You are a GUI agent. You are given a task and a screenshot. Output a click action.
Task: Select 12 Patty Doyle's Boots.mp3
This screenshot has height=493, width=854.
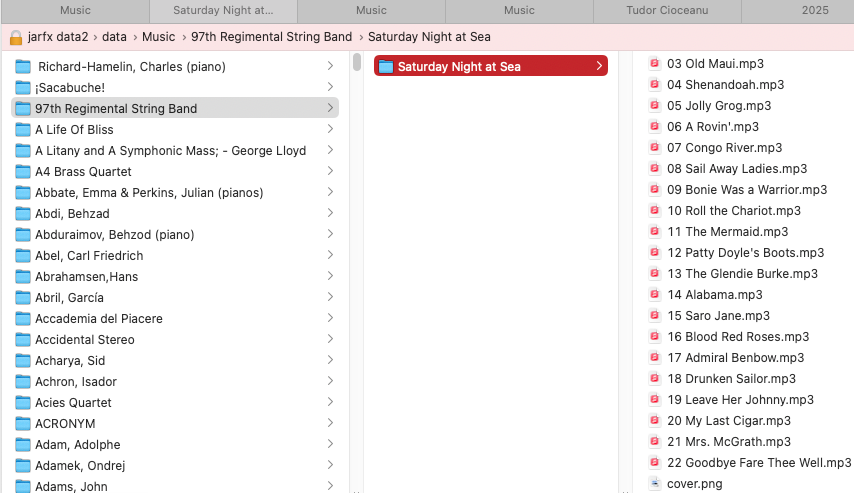[745, 252]
